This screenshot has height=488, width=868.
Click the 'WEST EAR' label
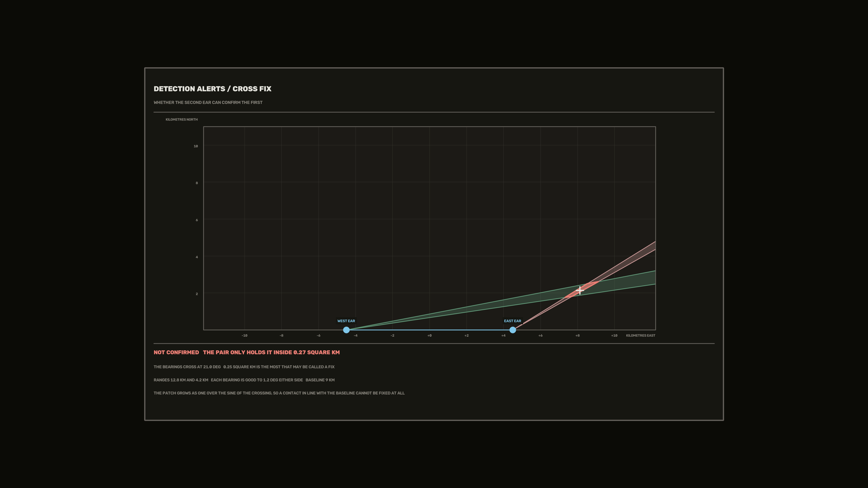click(346, 321)
